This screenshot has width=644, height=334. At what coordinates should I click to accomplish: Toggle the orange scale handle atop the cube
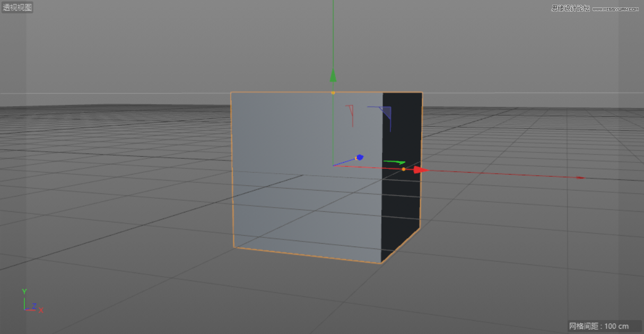[x=333, y=92]
